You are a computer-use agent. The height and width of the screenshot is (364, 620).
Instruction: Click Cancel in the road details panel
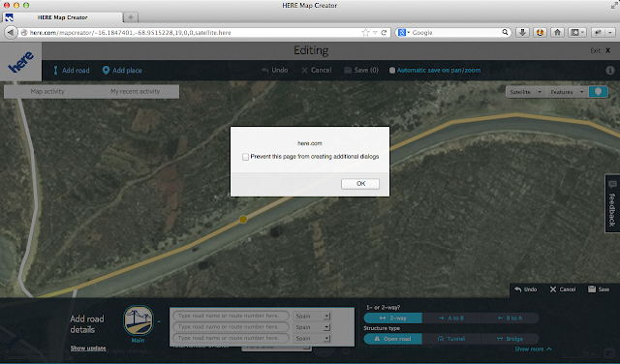point(563,289)
